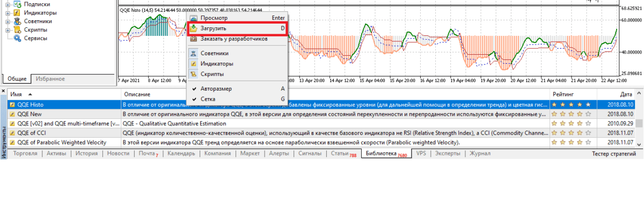Click the Сервисы gear icon in navigator
The height and width of the screenshot is (217, 644).
click(17, 39)
